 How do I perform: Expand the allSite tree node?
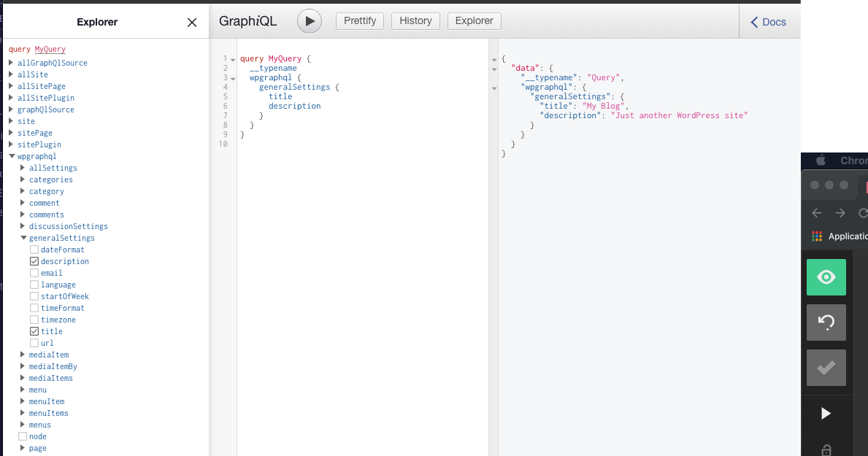click(11, 74)
